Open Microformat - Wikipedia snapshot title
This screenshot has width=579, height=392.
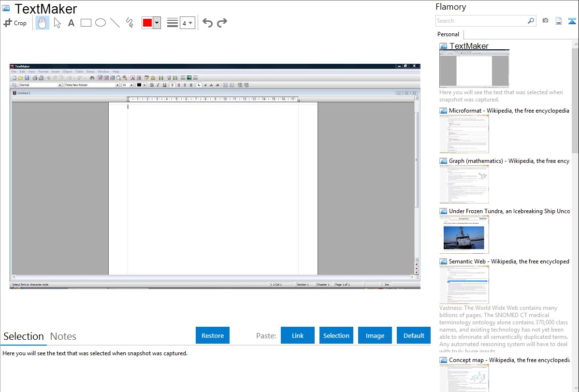(x=509, y=111)
